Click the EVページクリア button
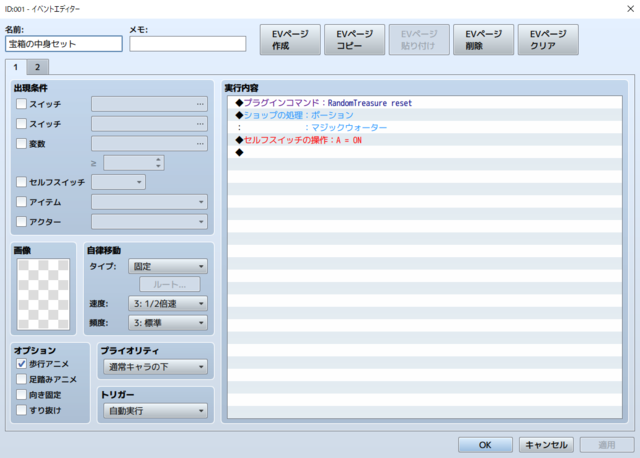 pos(548,40)
